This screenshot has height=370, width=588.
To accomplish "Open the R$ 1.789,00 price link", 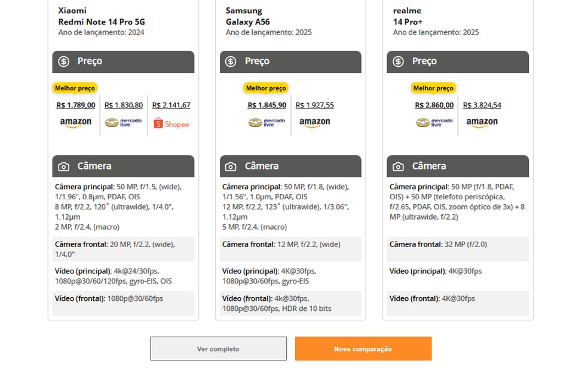I will pos(75,105).
